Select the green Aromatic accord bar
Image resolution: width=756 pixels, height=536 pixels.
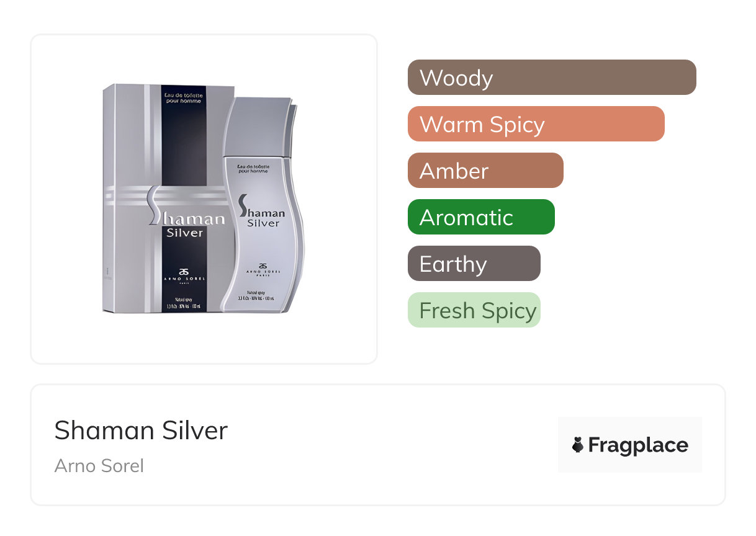click(480, 217)
